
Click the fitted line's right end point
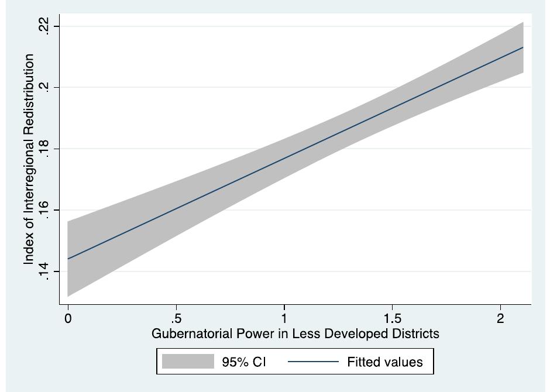[x=522, y=47]
